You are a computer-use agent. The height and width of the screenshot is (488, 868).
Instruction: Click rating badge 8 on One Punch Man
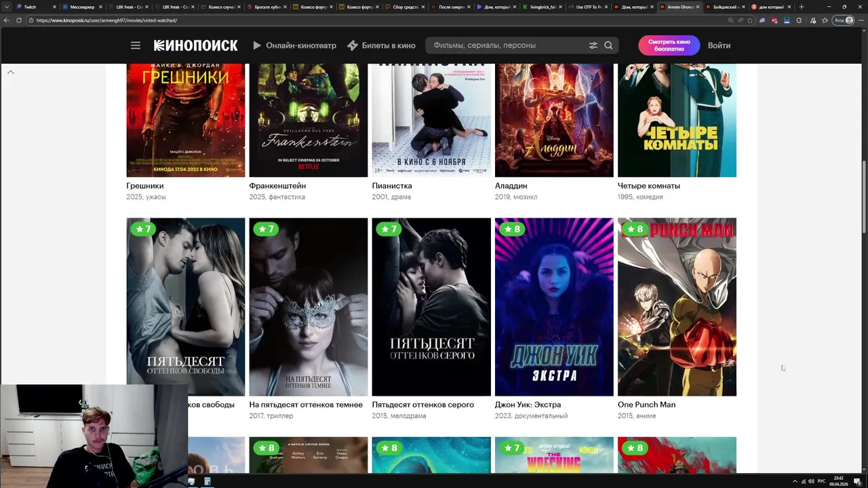pyautogui.click(x=635, y=229)
